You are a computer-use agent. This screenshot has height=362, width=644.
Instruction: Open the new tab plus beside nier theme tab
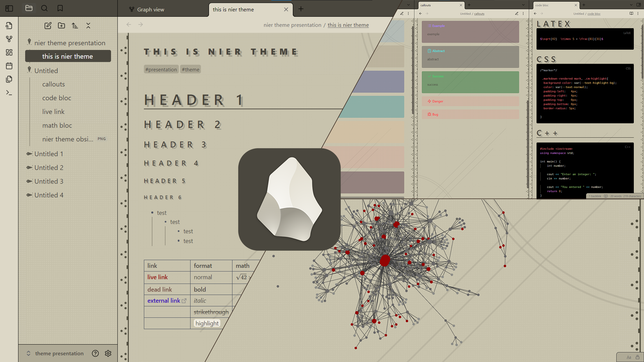(301, 9)
